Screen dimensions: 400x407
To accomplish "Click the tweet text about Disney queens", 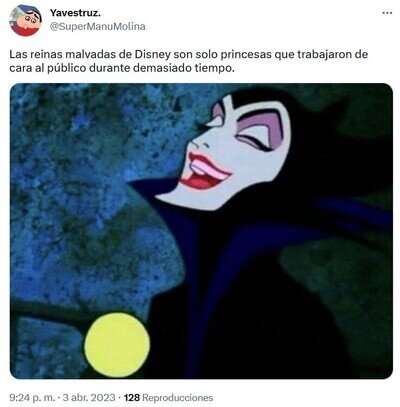I will 188,61.
